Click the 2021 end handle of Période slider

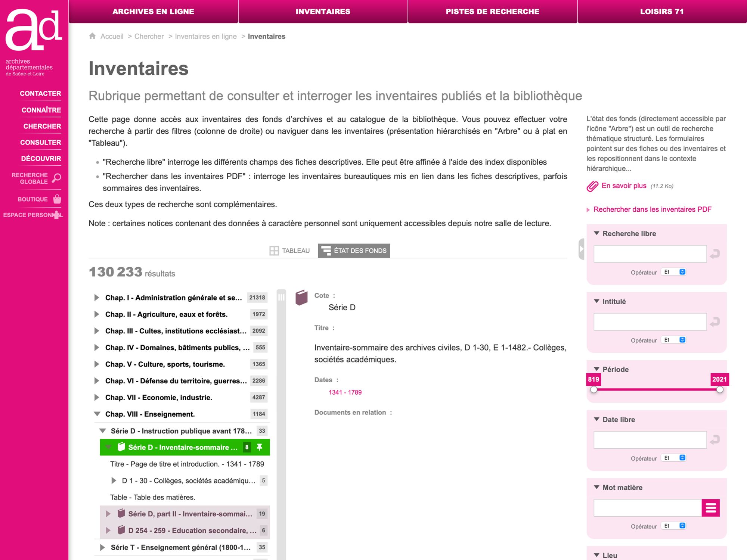720,390
